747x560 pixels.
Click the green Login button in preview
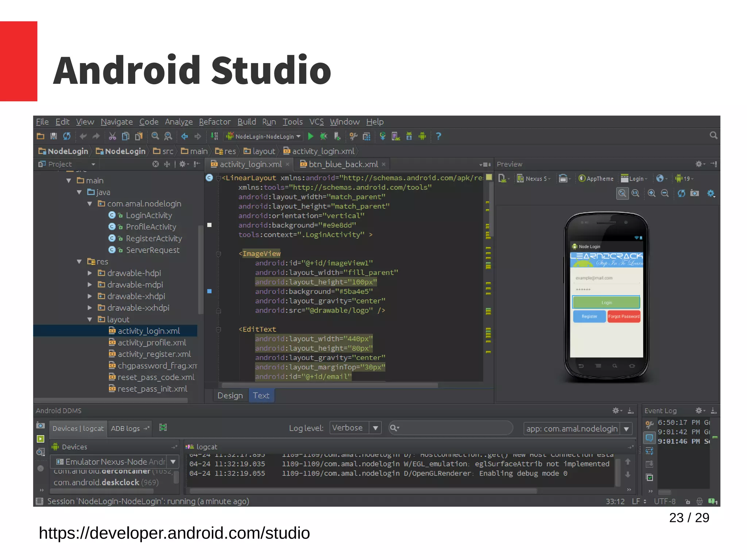pos(606,303)
